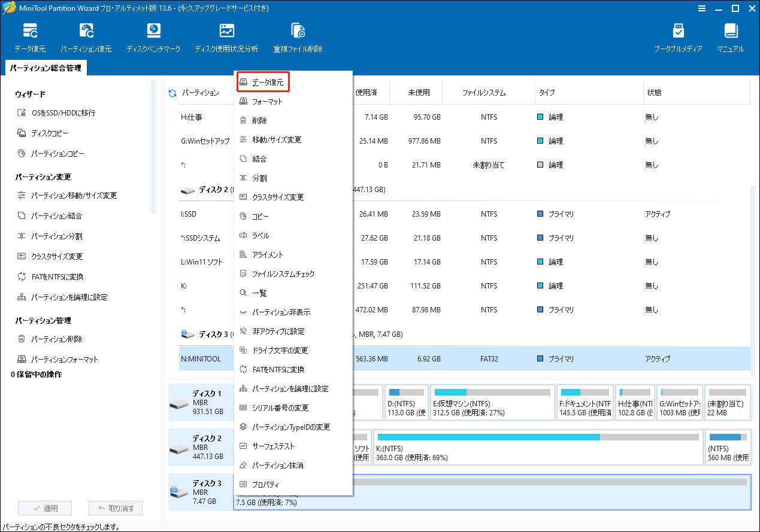Click パーティション削除 in sidebar
Viewport: 760px width, 532px height.
(50, 339)
